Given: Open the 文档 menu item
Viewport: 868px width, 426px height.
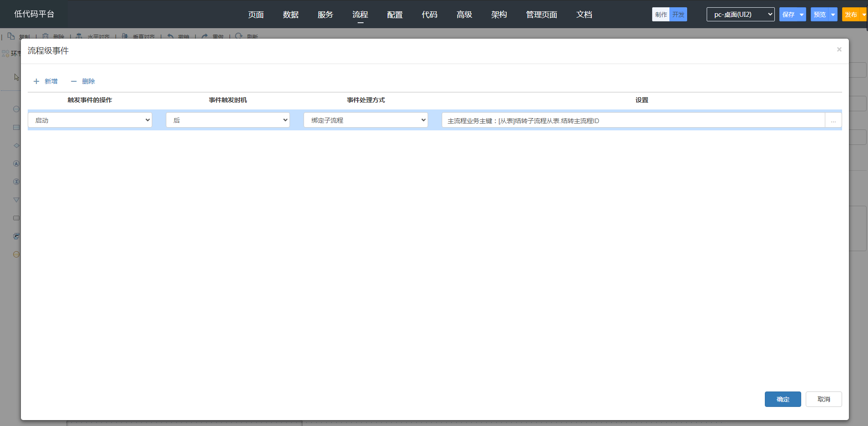Looking at the screenshot, I should [x=584, y=15].
